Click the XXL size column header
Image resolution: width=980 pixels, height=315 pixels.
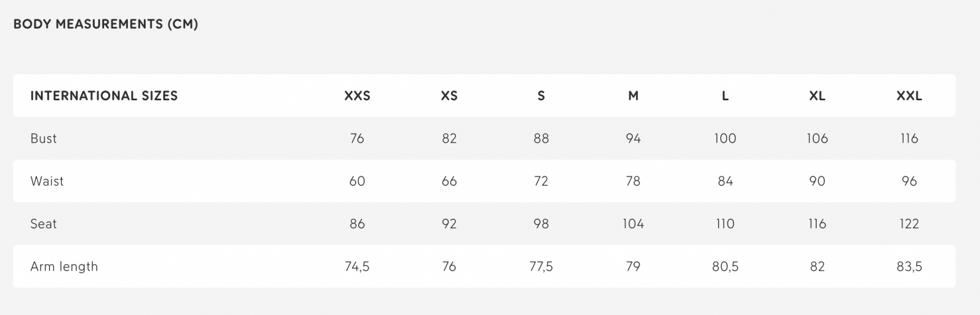pos(909,96)
